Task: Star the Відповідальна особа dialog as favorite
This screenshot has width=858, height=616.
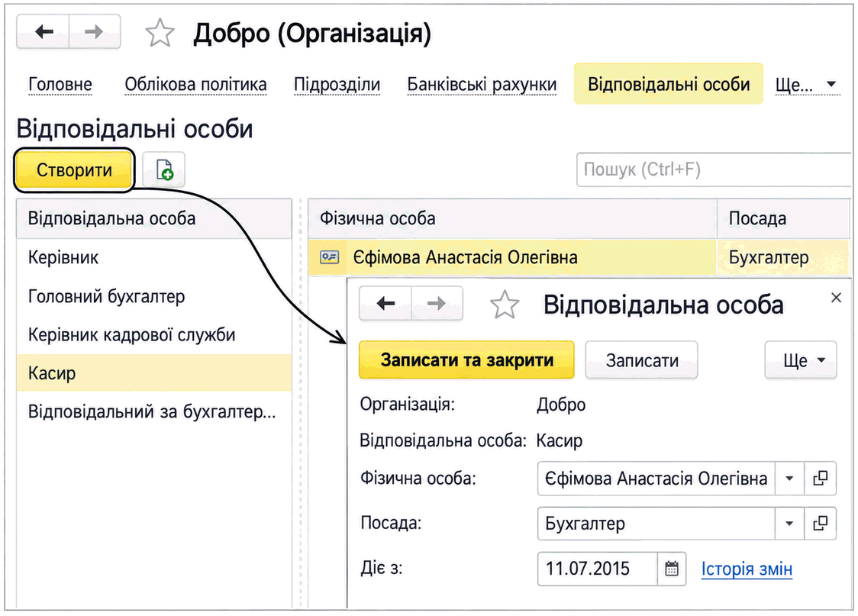Action: 504,305
